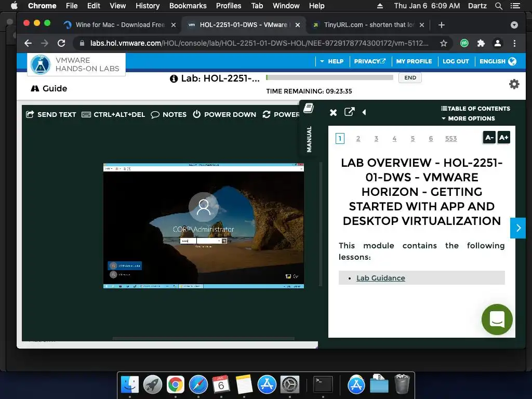Jump to manual page 5
The image size is (532, 399).
(x=413, y=138)
